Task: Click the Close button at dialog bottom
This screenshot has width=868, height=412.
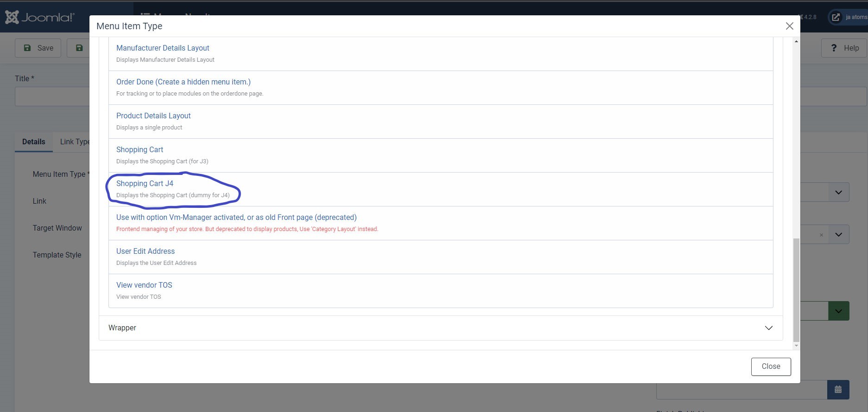Action: [771, 367]
